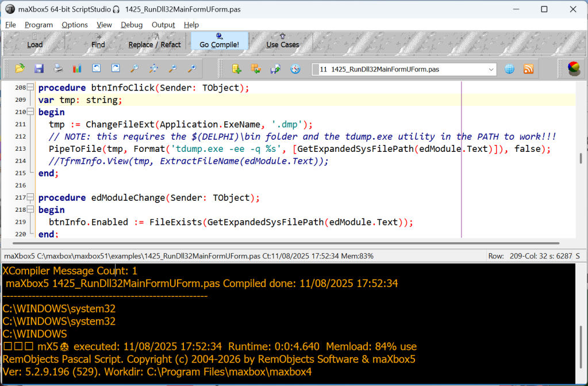The image size is (588, 386).
Task: Click in the code editor on line 216
Action: tap(306, 185)
